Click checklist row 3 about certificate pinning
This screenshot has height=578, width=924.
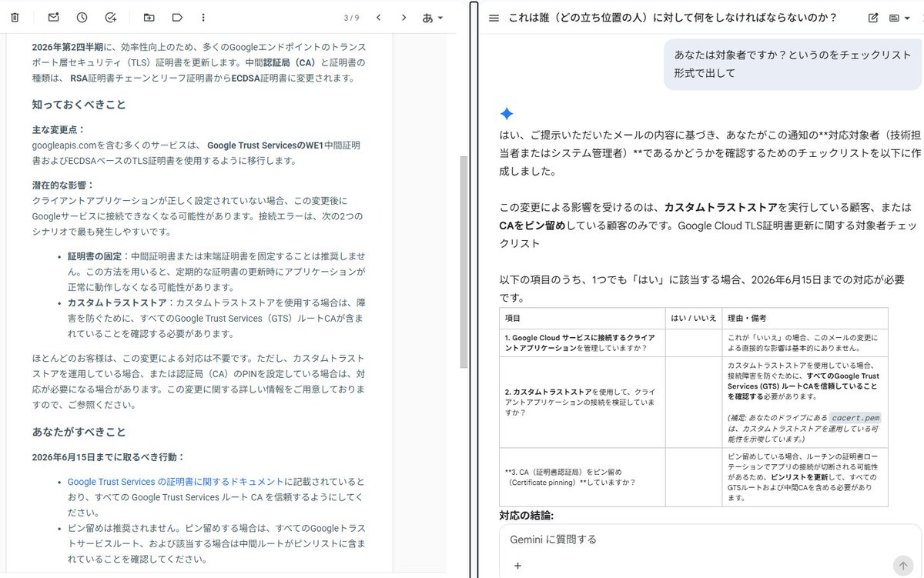pos(693,477)
